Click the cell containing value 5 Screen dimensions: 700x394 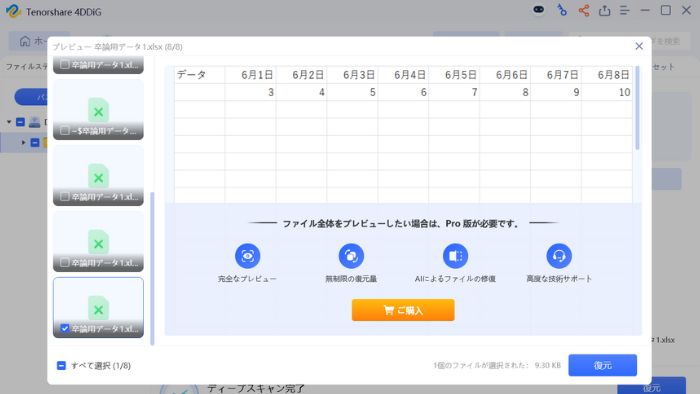pos(352,92)
